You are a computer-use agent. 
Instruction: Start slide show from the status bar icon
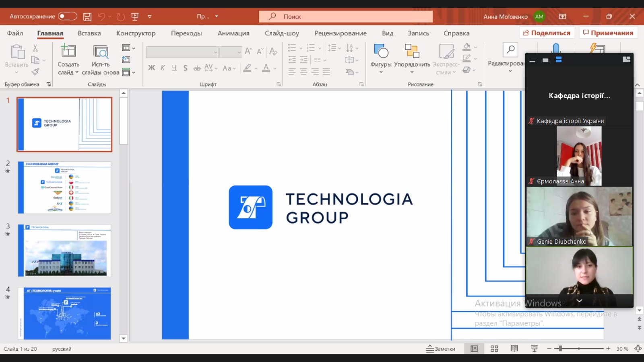[535, 349]
